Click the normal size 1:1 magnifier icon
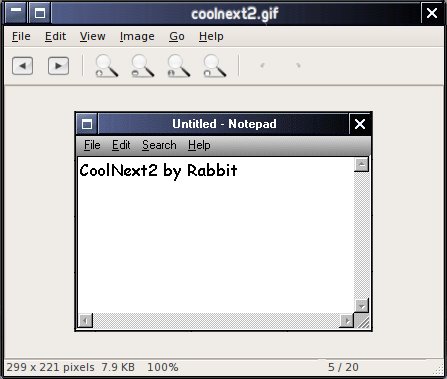Image resolution: width=447 pixels, height=379 pixels. click(x=179, y=66)
